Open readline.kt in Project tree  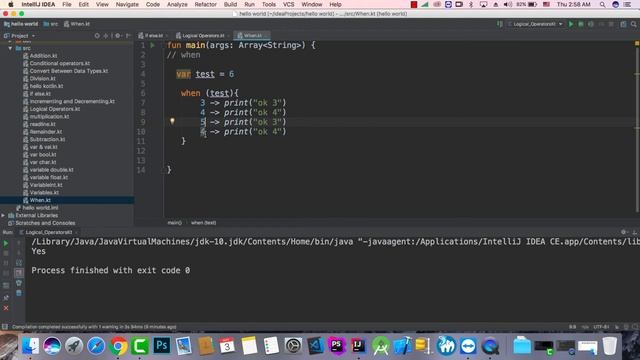(42, 124)
